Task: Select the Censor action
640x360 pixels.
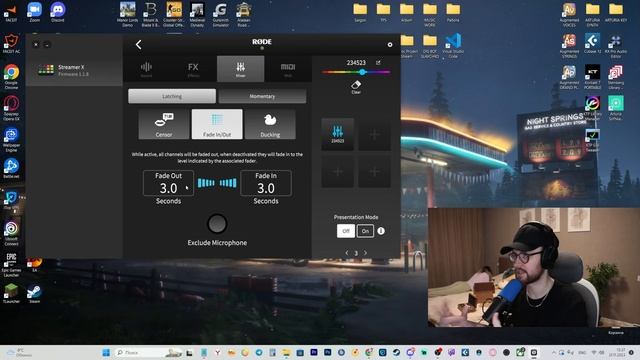Action: pos(164,124)
